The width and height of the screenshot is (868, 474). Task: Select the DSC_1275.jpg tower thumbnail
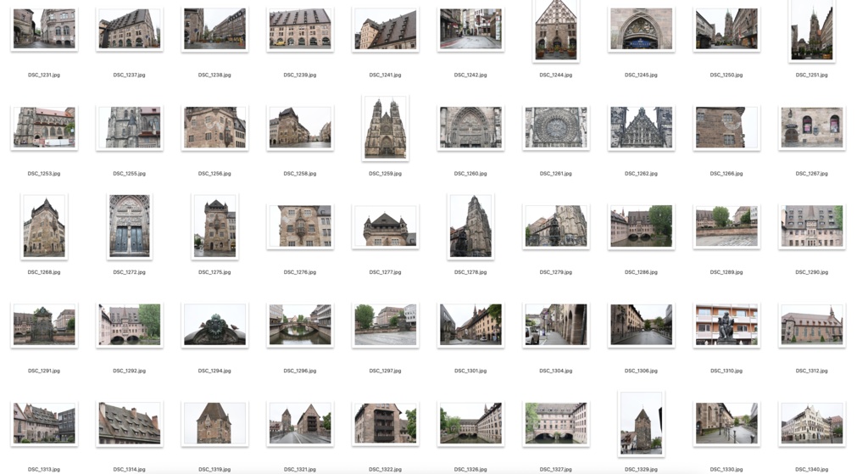pos(214,226)
